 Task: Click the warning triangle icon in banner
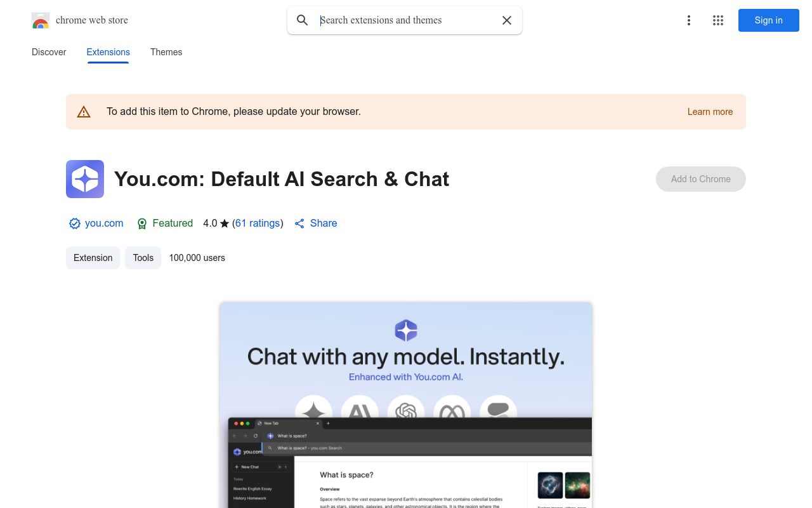(x=84, y=112)
